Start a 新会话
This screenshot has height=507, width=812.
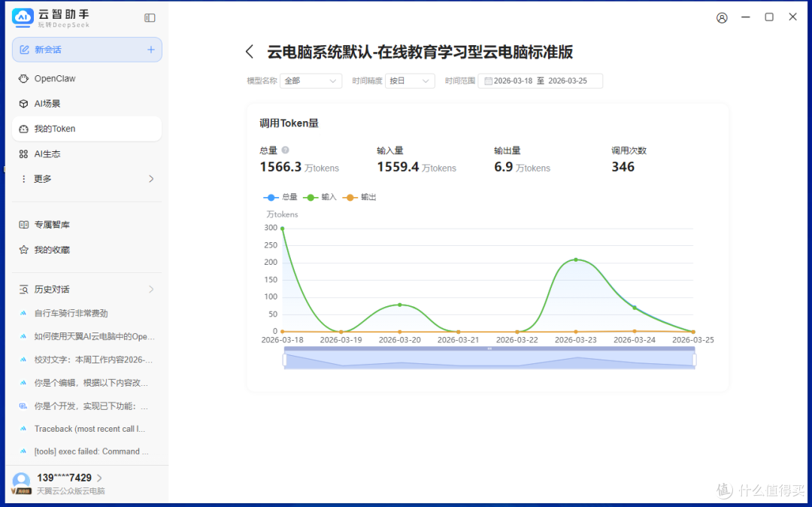(87, 50)
